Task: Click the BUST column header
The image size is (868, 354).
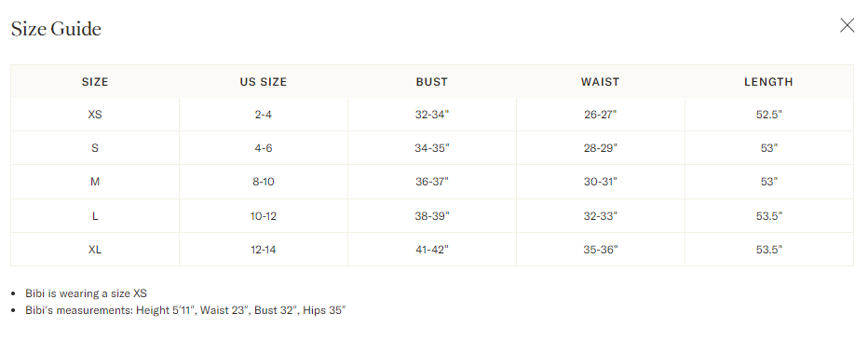Action: (432, 82)
